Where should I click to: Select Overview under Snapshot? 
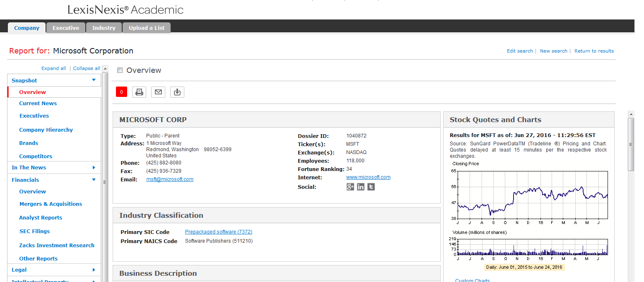32,92
